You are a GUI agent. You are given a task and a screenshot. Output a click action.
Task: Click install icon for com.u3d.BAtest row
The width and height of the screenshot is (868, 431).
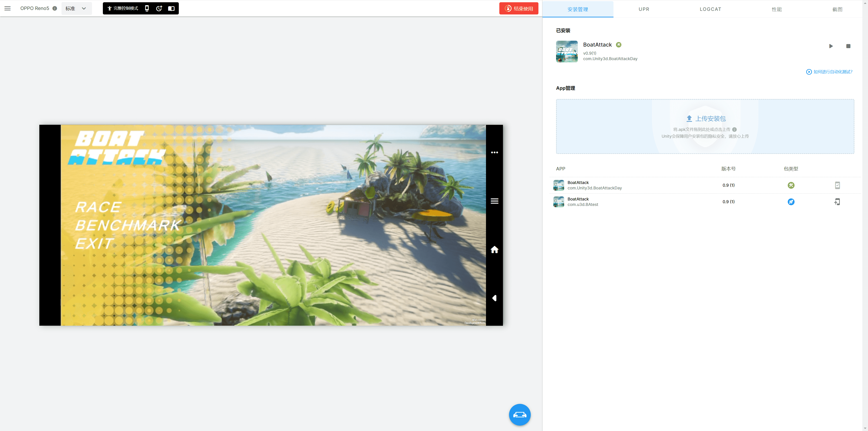[837, 202]
